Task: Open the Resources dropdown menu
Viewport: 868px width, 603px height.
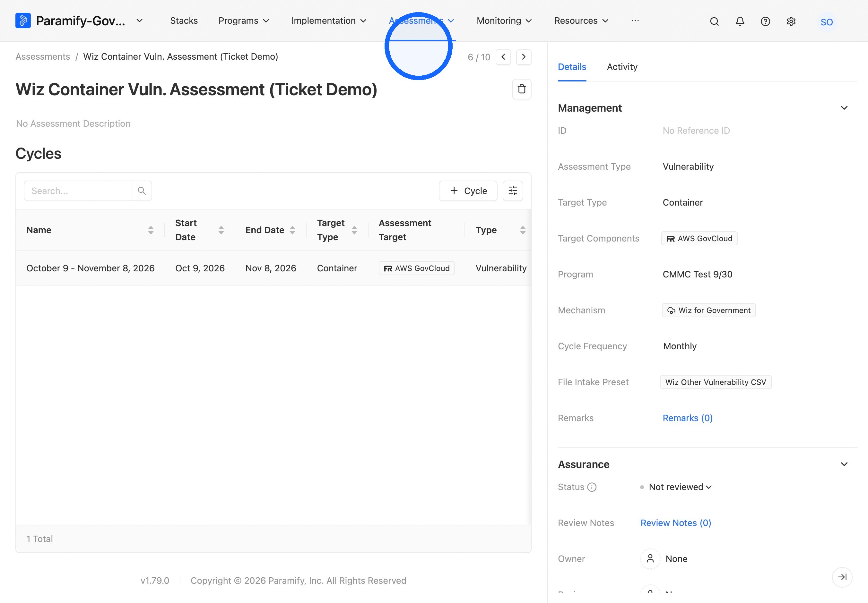Action: click(581, 21)
